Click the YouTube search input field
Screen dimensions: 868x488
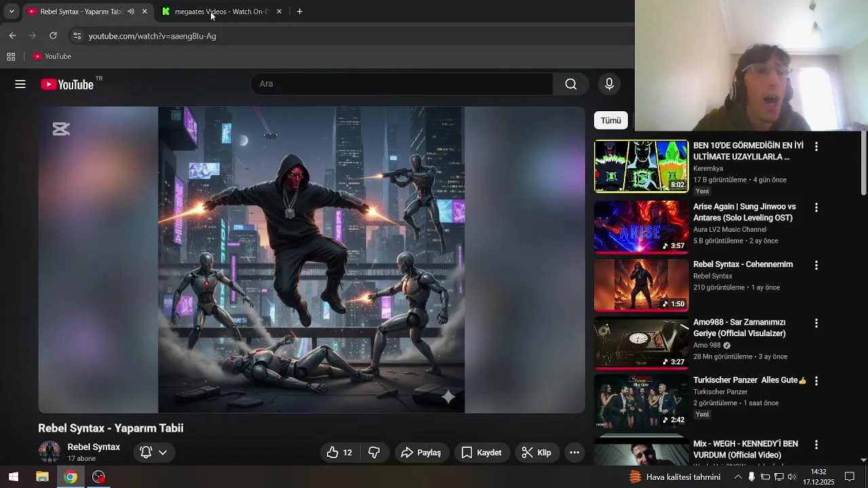[401, 84]
